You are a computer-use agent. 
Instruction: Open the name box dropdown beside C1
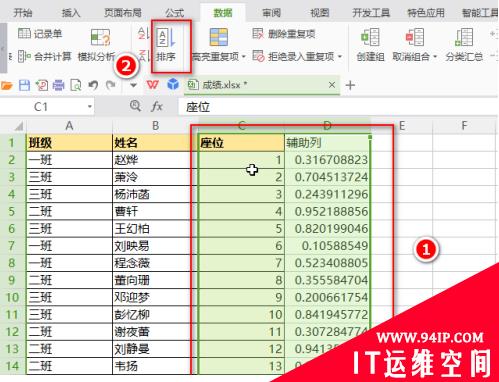point(89,107)
